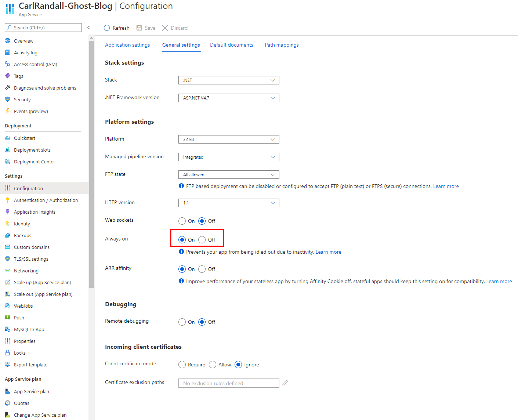The height and width of the screenshot is (420, 518).
Task: Click the Access control (IAM) people icon
Action: pyautogui.click(x=7, y=64)
